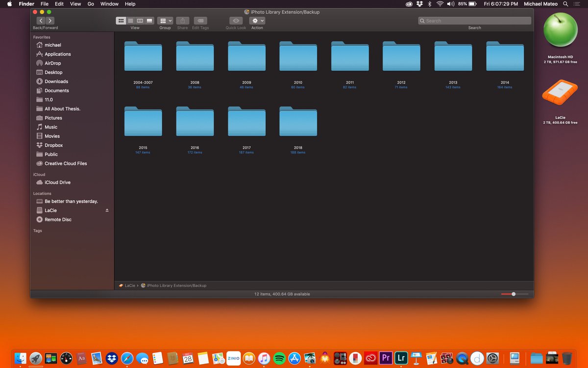Viewport: 588px width, 368px height.
Task: Click the Quick Look eye button
Action: click(x=236, y=21)
